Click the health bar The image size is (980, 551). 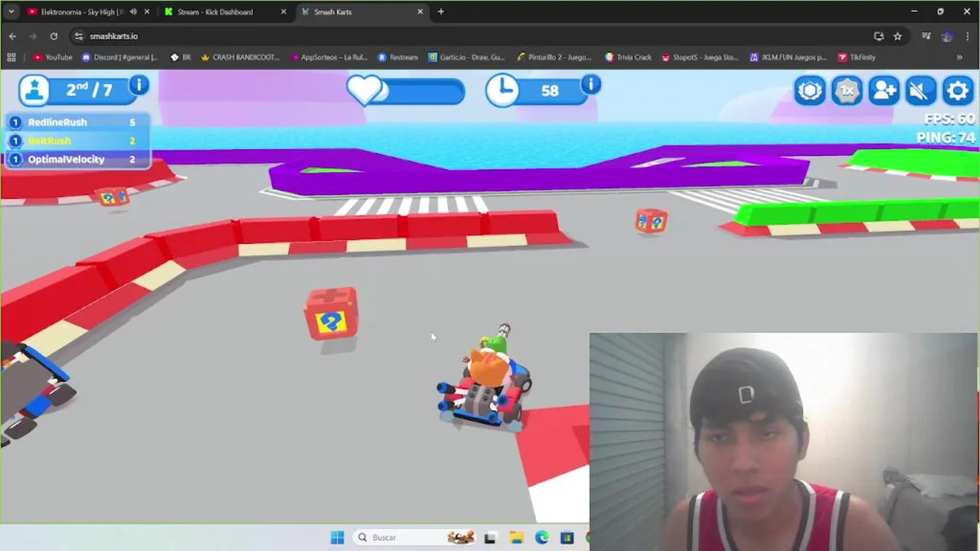click(423, 92)
